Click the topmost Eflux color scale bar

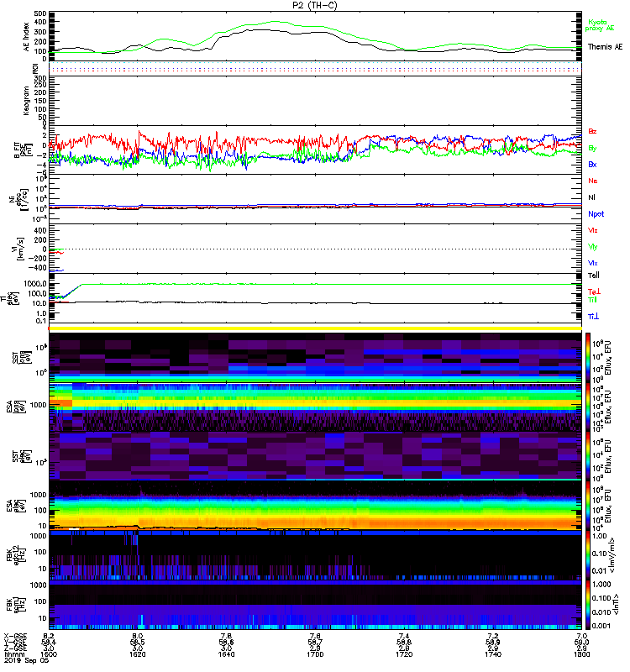tap(588, 354)
